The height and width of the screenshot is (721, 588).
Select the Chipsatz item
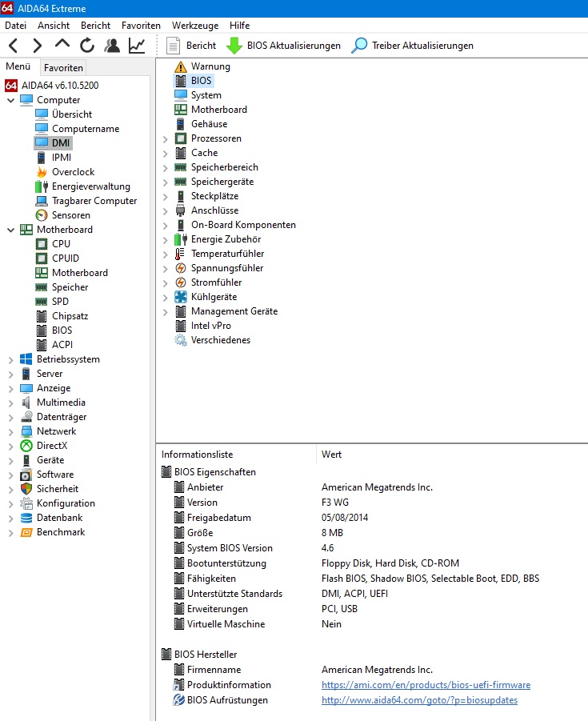click(x=62, y=316)
